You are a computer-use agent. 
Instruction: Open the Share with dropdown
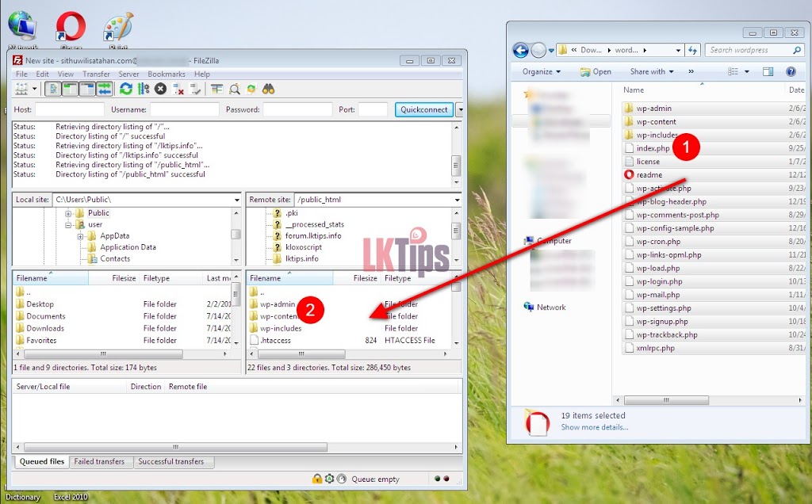tap(652, 72)
